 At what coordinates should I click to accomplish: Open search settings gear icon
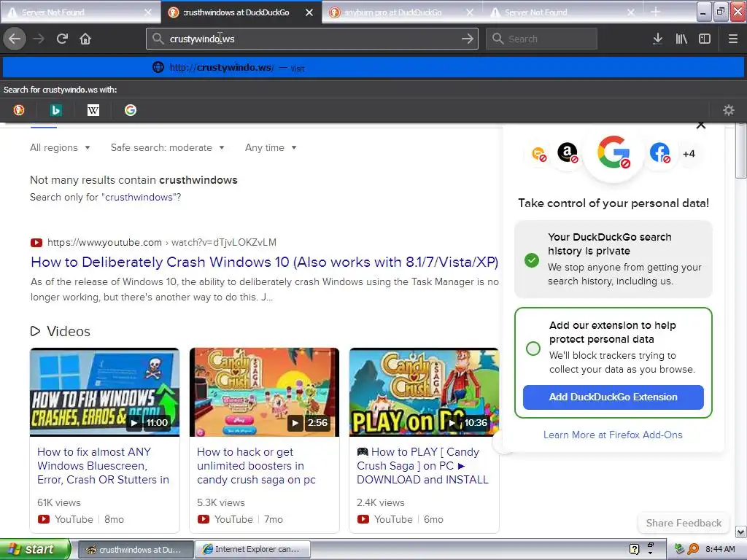729,111
